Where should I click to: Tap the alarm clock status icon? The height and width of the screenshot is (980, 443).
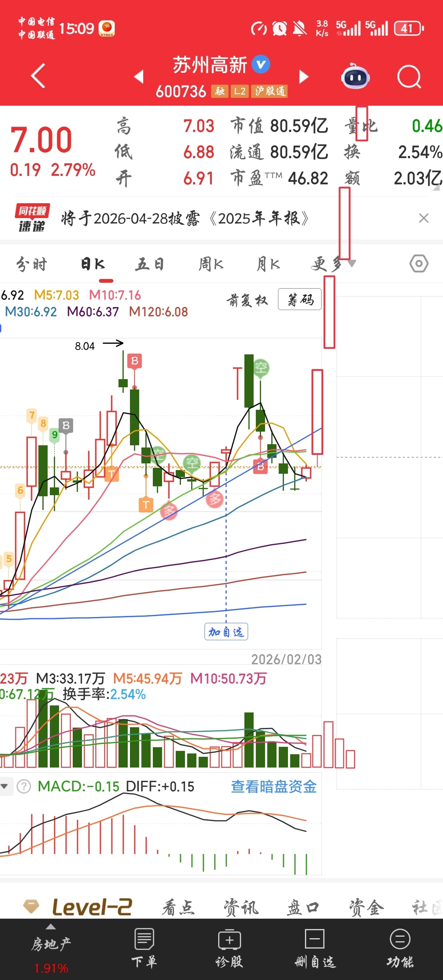[x=279, y=28]
